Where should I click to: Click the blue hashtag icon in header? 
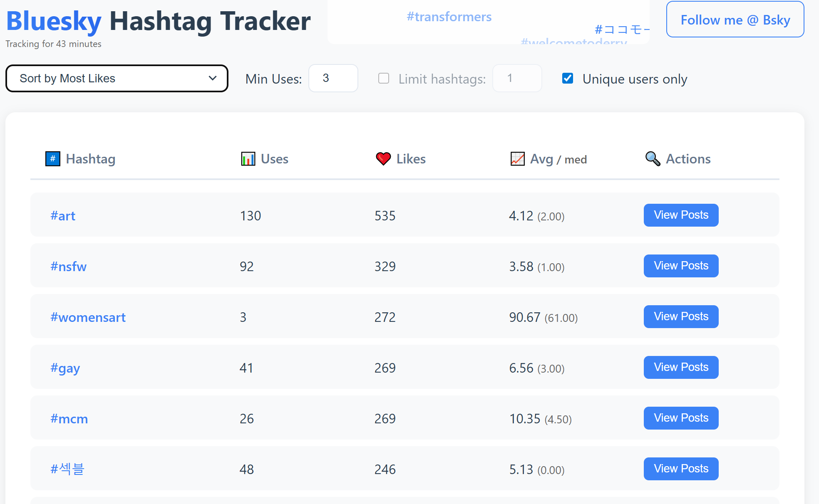(x=53, y=158)
